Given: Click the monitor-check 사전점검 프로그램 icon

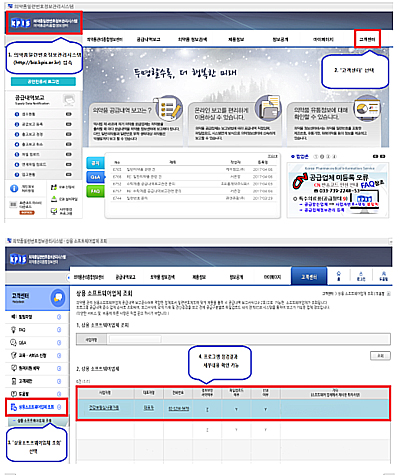Looking at the screenshot, I should [x=54, y=211].
